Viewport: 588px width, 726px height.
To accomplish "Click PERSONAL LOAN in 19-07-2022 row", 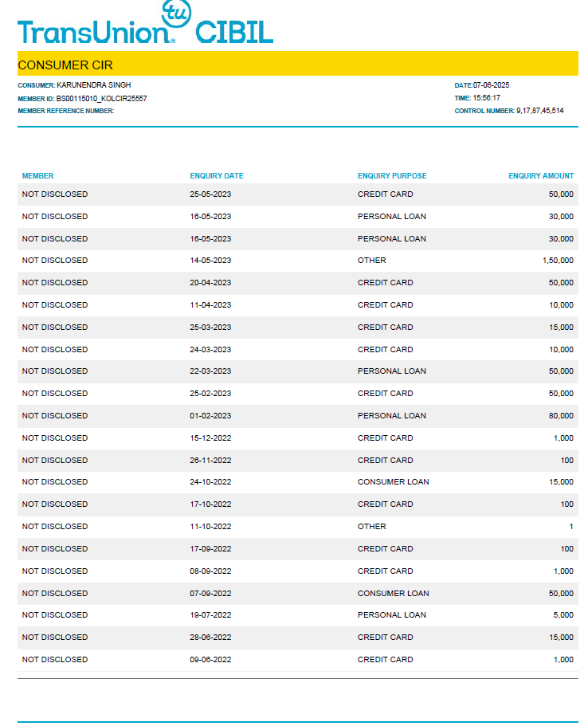I will pyautogui.click(x=392, y=615).
